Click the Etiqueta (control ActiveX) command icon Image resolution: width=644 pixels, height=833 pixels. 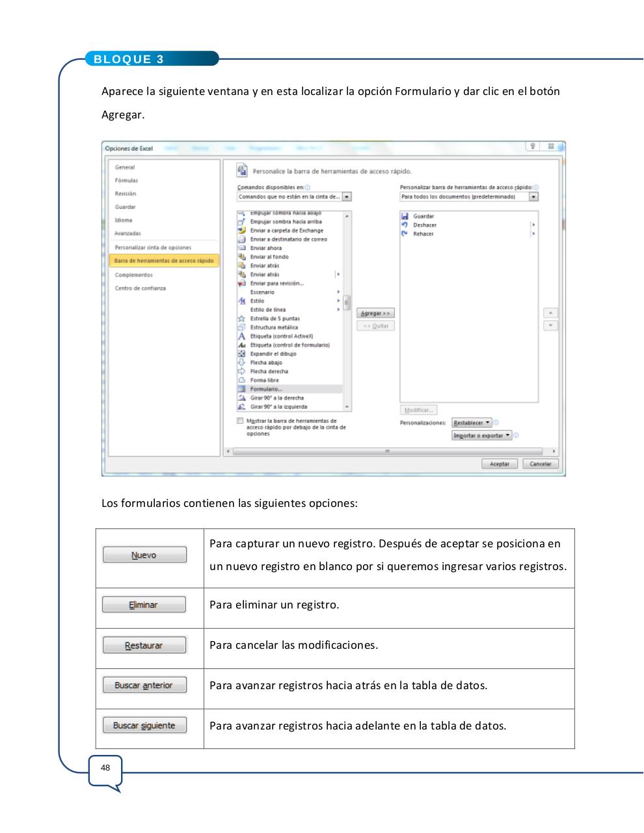242,335
